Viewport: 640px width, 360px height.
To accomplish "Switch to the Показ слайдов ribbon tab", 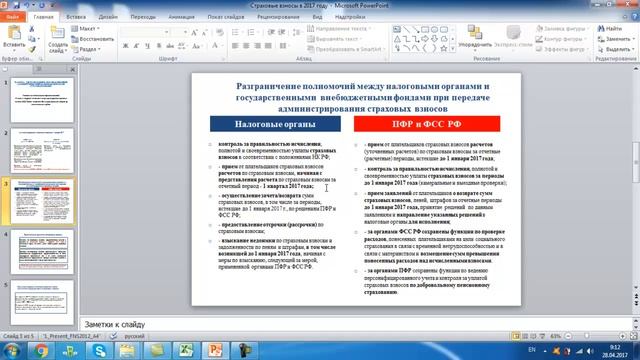I will pos(226,17).
